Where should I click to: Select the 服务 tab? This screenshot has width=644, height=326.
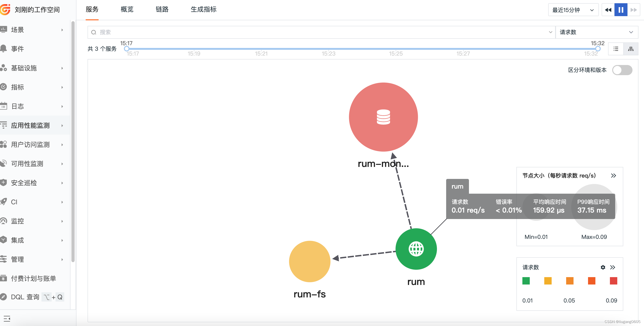pyautogui.click(x=92, y=9)
